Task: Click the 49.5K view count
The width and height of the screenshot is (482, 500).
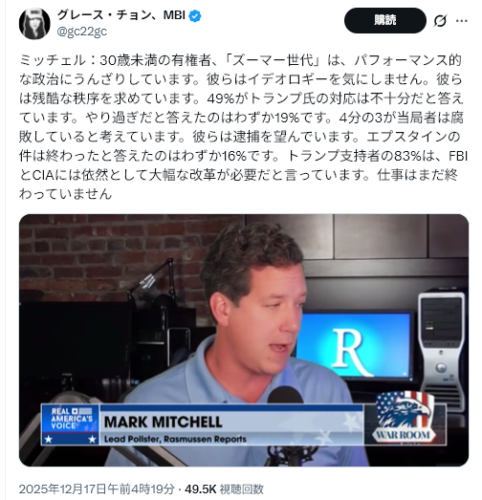Action: coord(200,489)
